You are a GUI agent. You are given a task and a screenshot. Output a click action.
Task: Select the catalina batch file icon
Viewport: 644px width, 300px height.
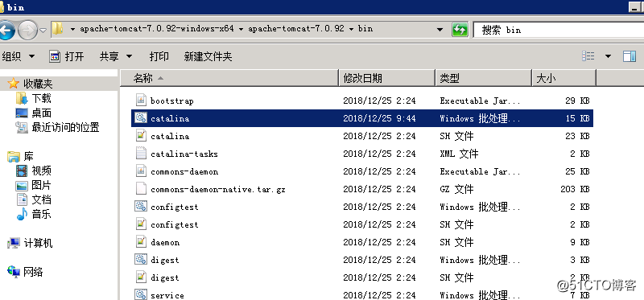point(141,117)
